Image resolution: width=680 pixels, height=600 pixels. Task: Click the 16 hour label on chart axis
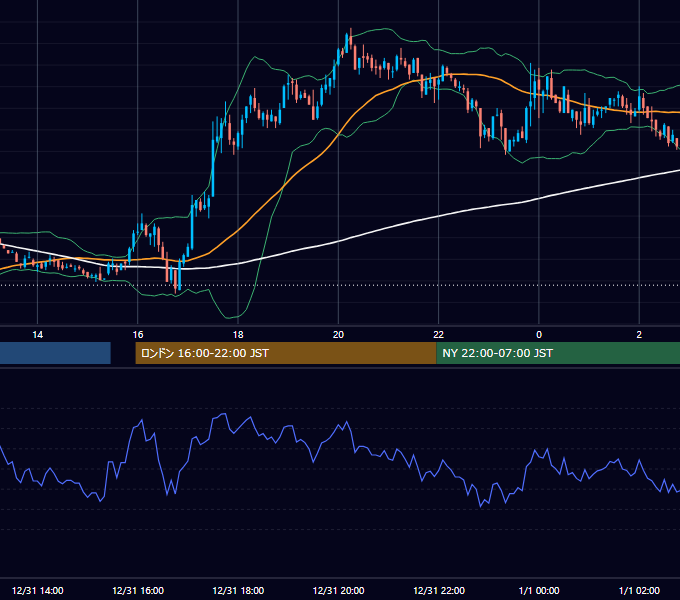(138, 335)
